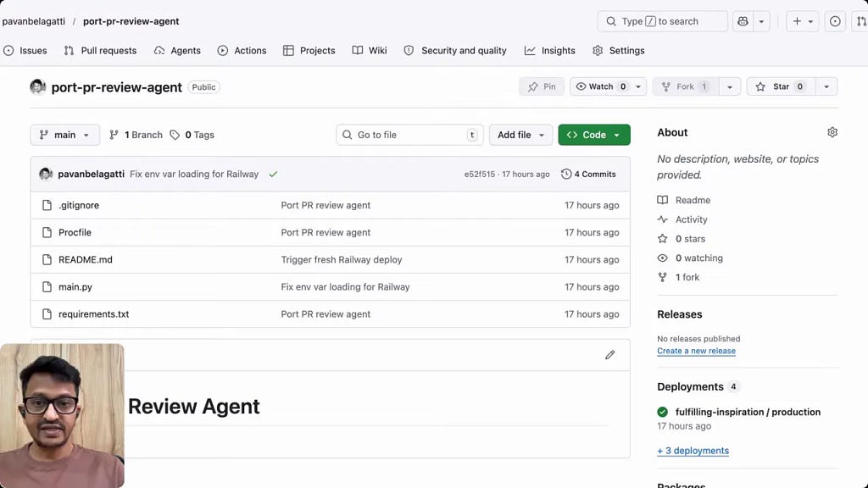
Task: Open the Deployments heading link
Action: (x=690, y=386)
